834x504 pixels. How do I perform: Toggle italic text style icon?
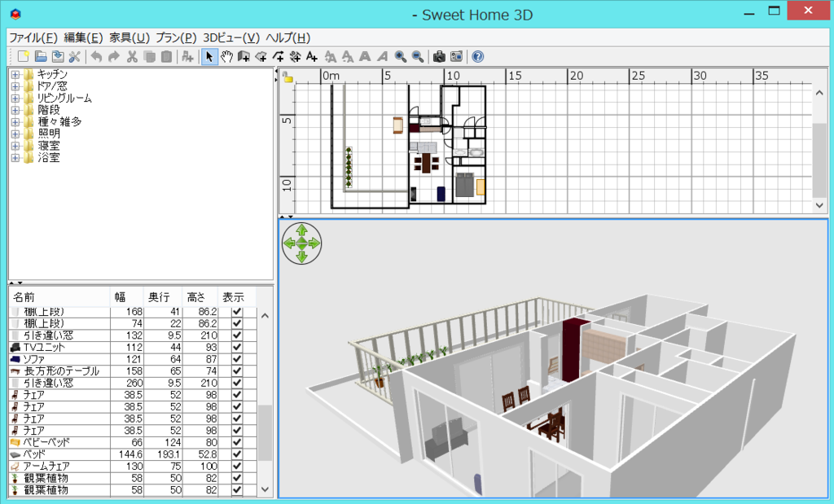pos(382,56)
